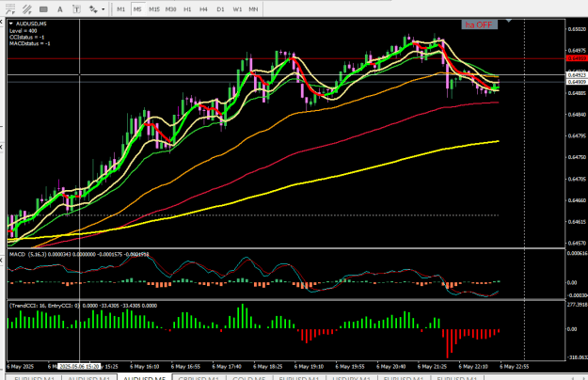Open the USDJPY,M1 chart tab
Image resolution: width=588 pixels, height=380 pixels.
(x=351, y=378)
